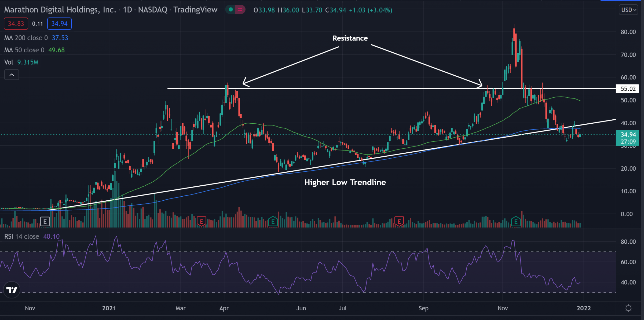Image resolution: width=644 pixels, height=320 pixels.
Task: Select the Vol 9.315M indicator label
Action: click(x=21, y=62)
